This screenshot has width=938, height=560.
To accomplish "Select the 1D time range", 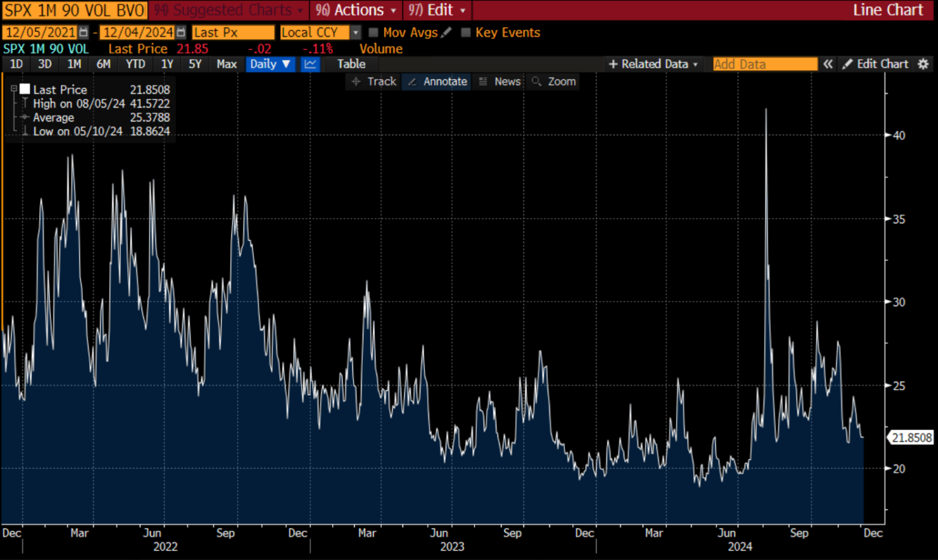I will point(16,64).
